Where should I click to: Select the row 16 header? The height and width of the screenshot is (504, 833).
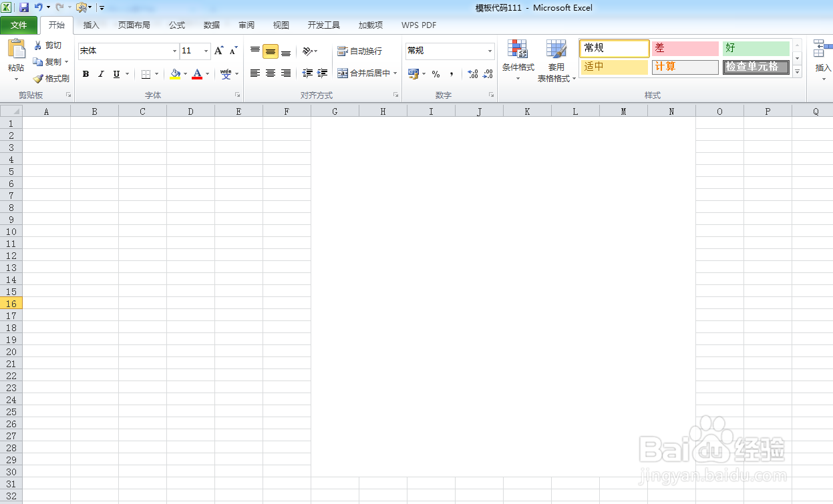point(11,304)
